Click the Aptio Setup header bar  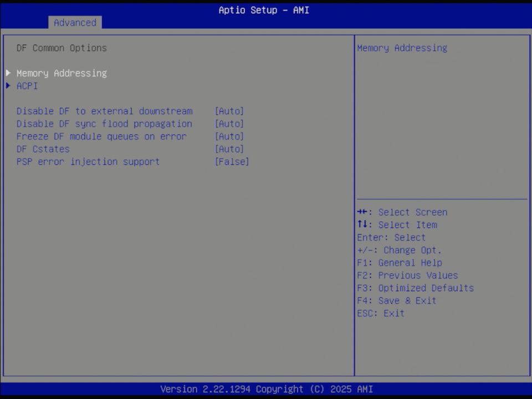pyautogui.click(x=264, y=10)
